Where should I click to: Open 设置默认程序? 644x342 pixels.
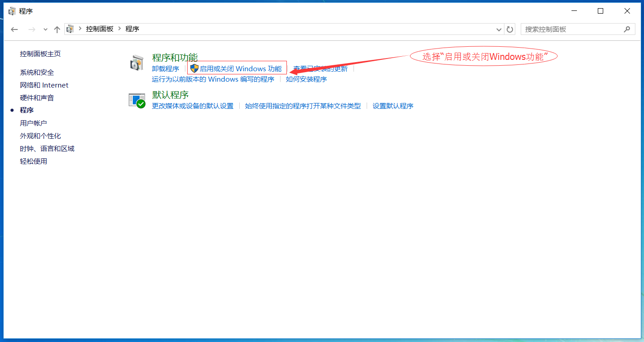392,106
